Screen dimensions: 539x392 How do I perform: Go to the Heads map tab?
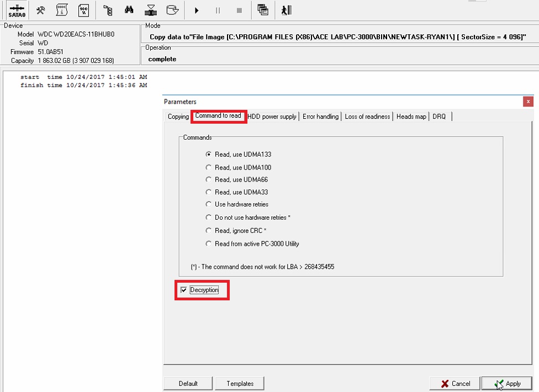click(x=411, y=116)
